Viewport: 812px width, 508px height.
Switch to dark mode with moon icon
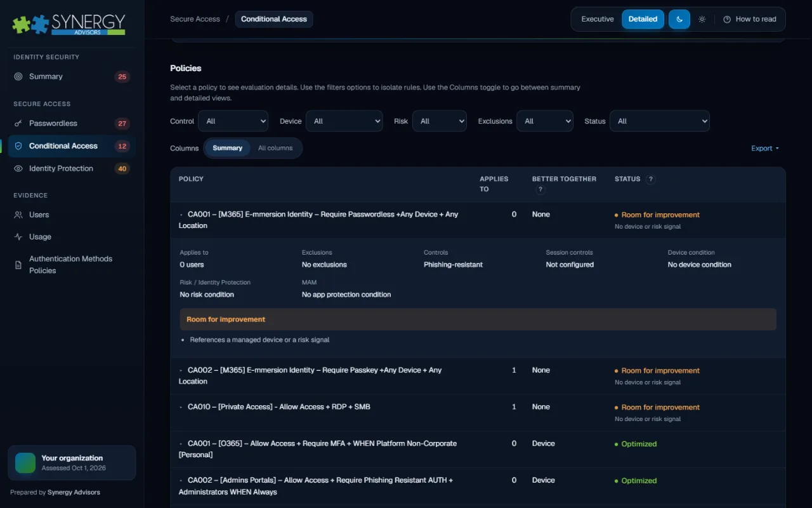tap(679, 19)
